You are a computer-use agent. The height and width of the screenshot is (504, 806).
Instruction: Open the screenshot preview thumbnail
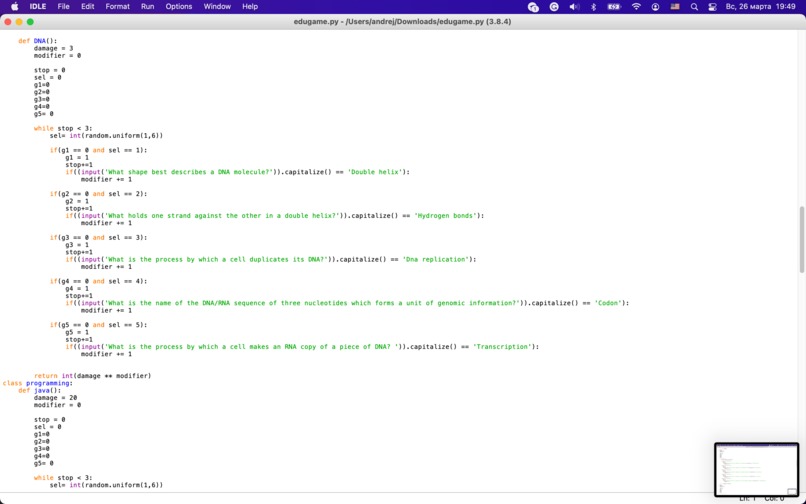(757, 470)
